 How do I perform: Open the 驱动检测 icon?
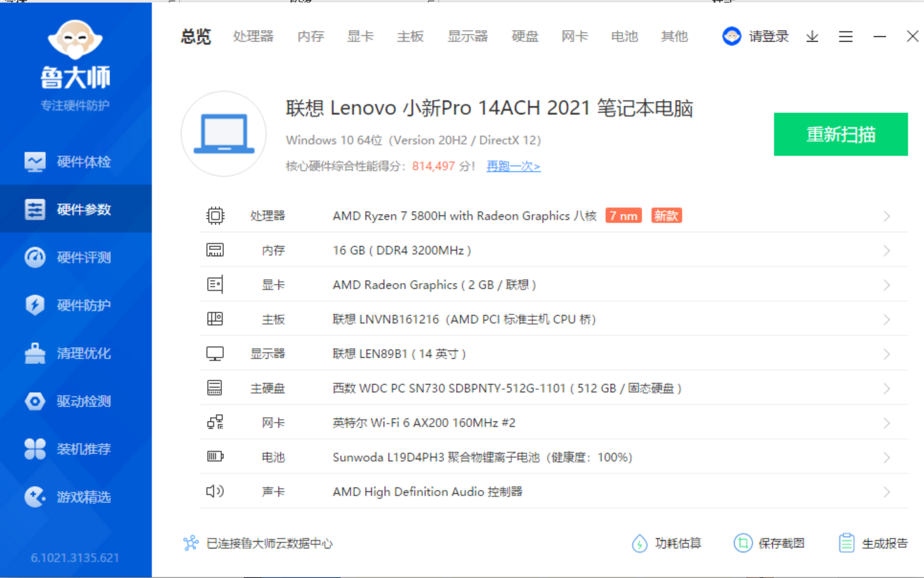[x=35, y=401]
